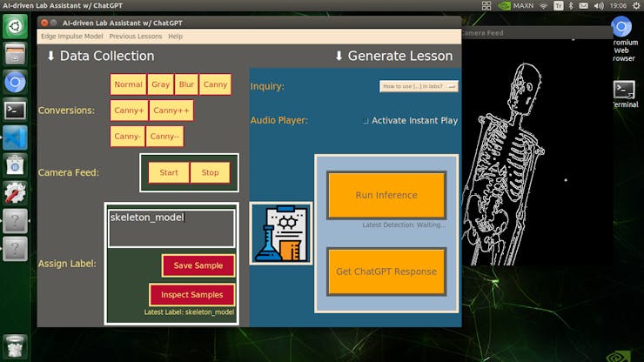Screen dimensions: 644x362
Task: Apply Gray conversion
Action: pos(161,84)
